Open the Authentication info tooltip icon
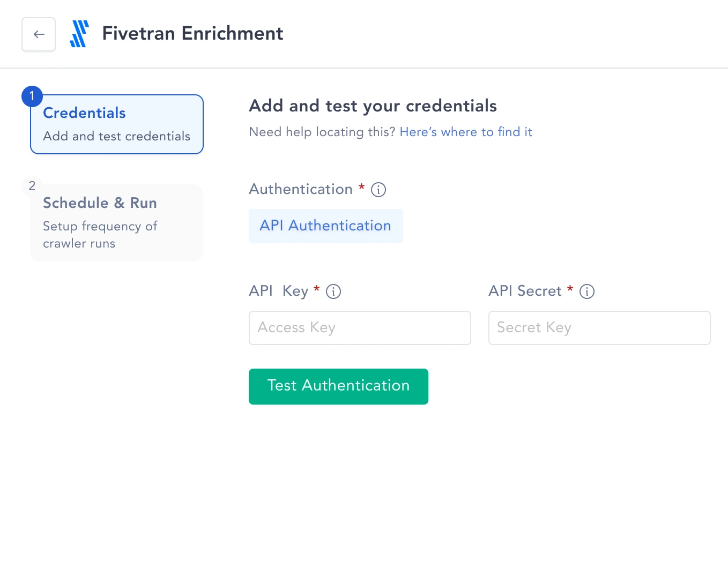 pos(378,190)
